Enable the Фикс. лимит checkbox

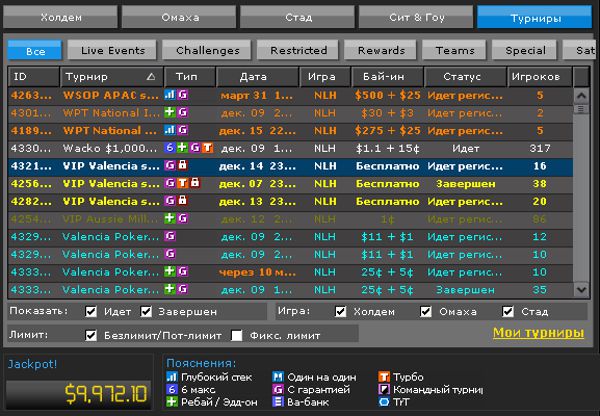point(237,335)
